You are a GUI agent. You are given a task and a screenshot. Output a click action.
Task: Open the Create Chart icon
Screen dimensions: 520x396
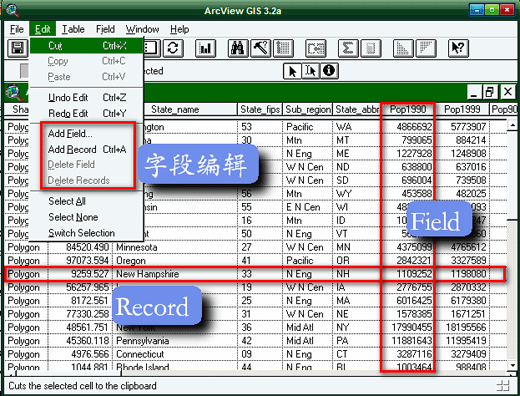[205, 48]
